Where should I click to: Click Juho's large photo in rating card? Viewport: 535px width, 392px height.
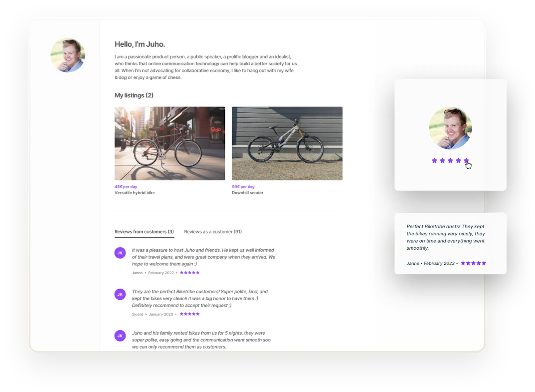pyautogui.click(x=450, y=128)
